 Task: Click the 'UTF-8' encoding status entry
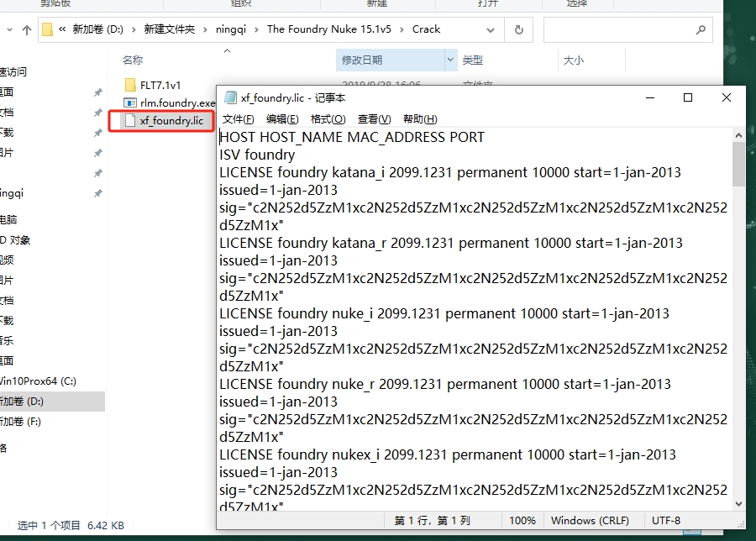point(666,521)
